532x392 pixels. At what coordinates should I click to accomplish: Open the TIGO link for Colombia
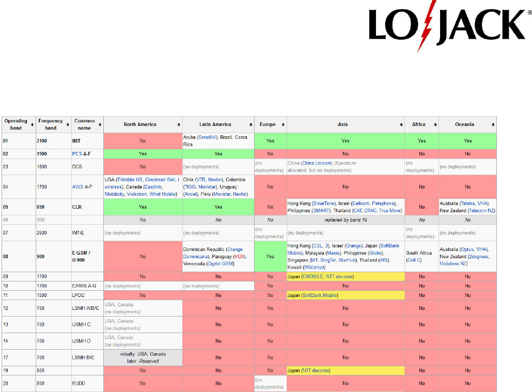coord(190,186)
